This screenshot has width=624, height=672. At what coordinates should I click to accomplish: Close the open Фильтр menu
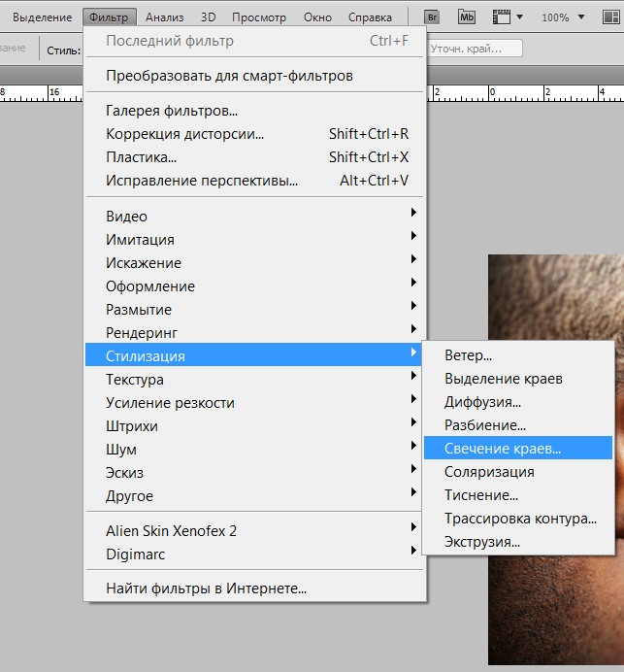pyautogui.click(x=109, y=17)
